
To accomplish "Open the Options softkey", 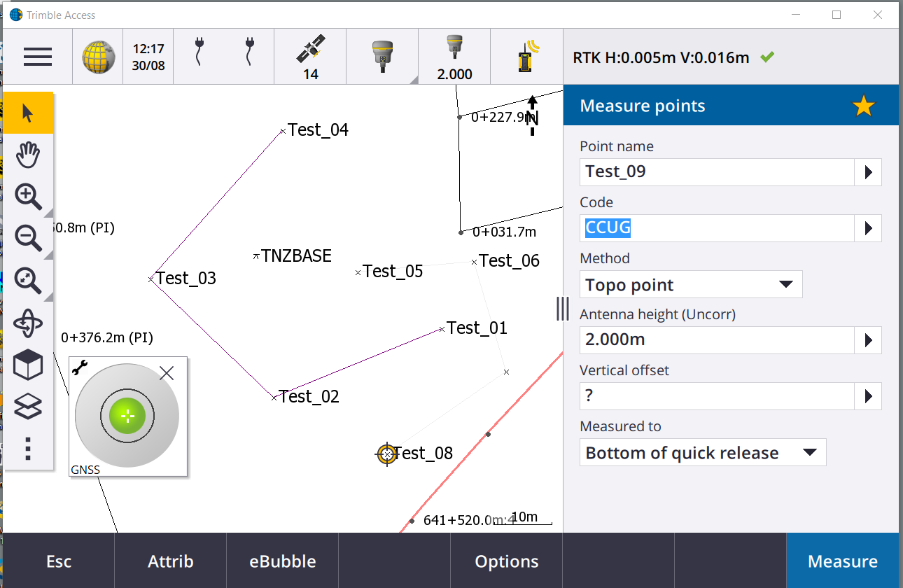I will coord(506,561).
